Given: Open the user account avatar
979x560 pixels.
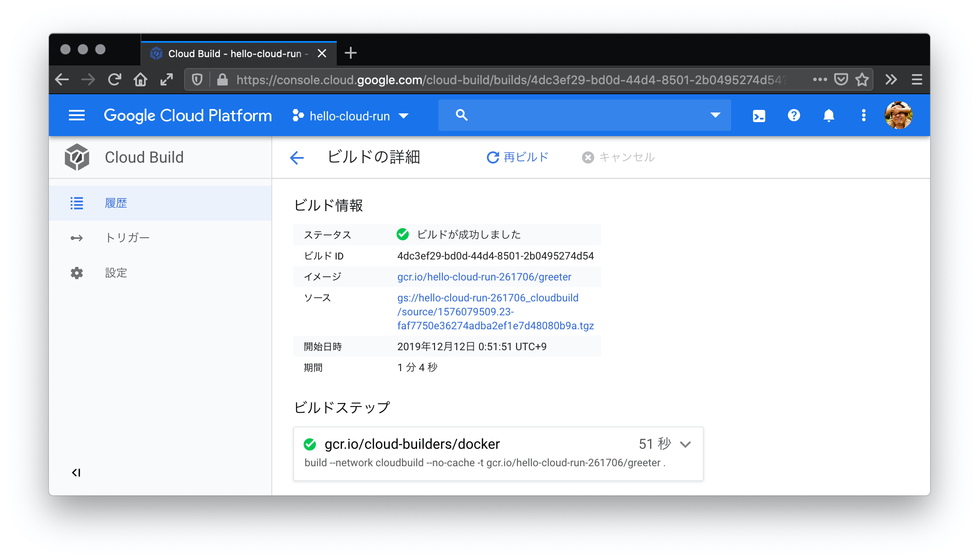Looking at the screenshot, I should [x=898, y=115].
